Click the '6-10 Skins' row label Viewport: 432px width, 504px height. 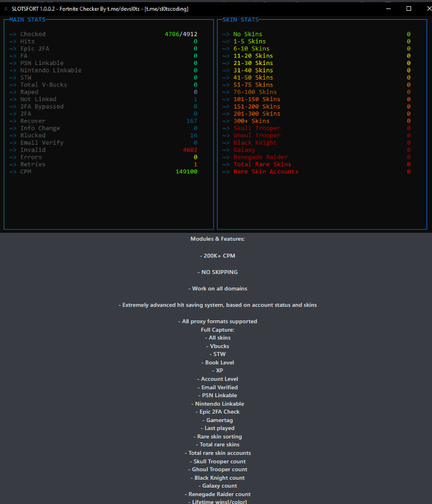point(251,49)
